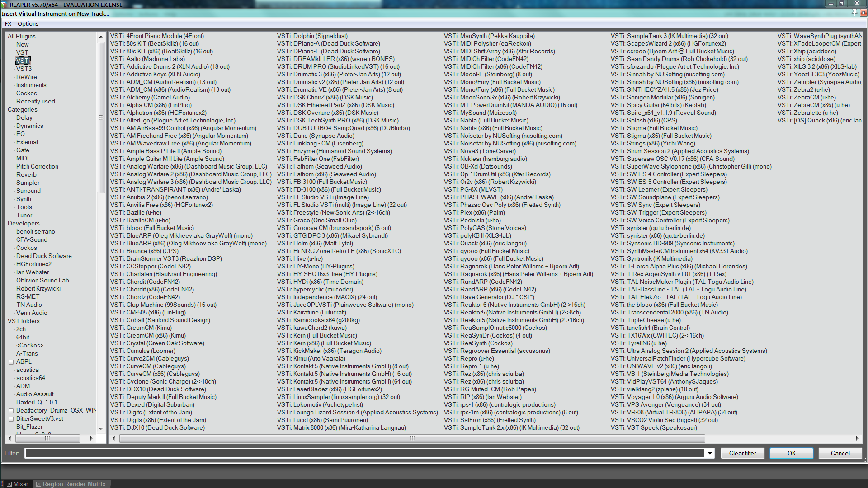
Task: Click the folder tree scroll-down arrow
Action: pyautogui.click(x=101, y=428)
